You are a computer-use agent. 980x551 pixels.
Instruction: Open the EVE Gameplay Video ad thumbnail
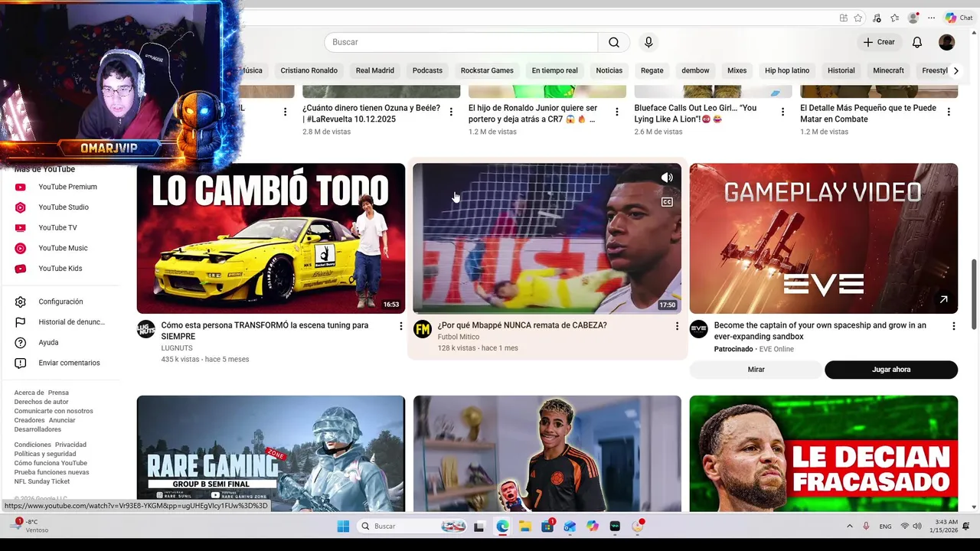pyautogui.click(x=823, y=238)
